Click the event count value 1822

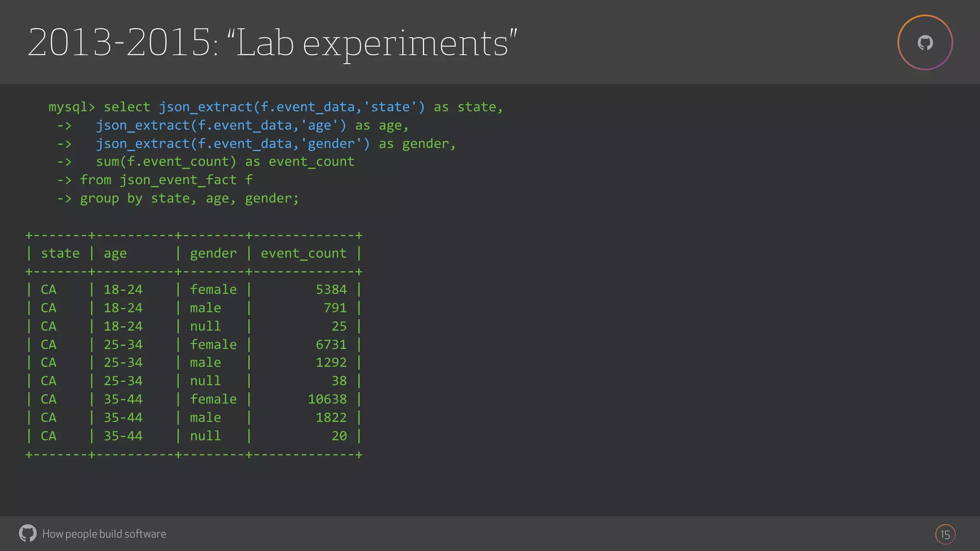click(x=331, y=418)
